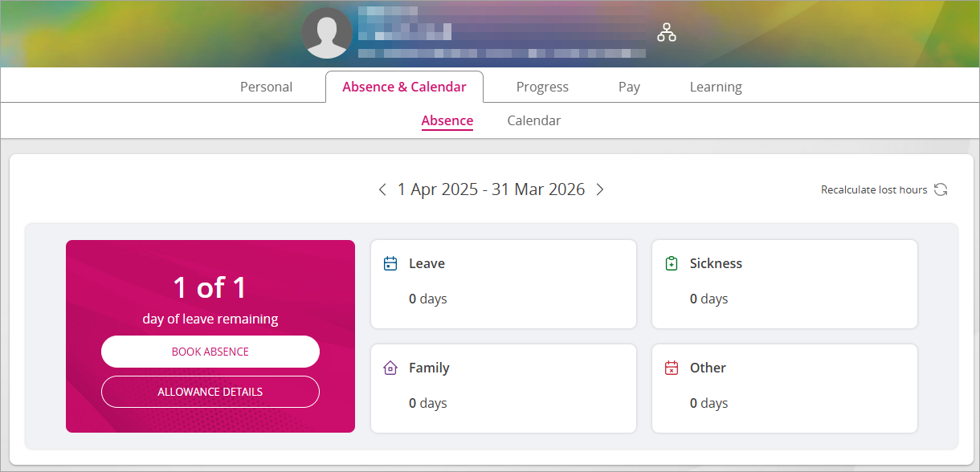The image size is (980, 472).
Task: Click the profile avatar picture
Action: pyautogui.click(x=327, y=34)
